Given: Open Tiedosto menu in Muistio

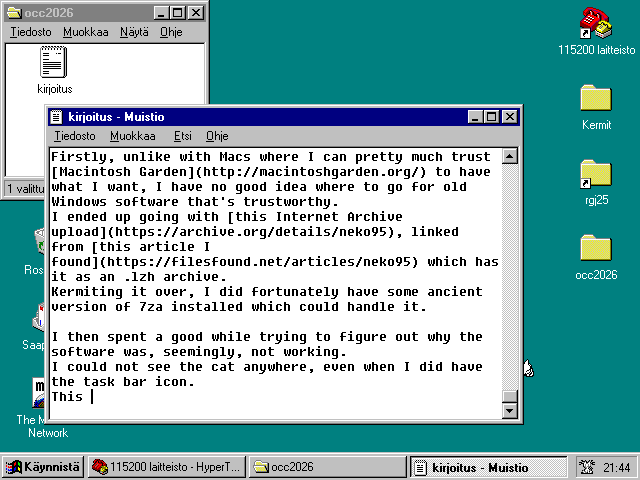Looking at the screenshot, I should pyautogui.click(x=75, y=136).
